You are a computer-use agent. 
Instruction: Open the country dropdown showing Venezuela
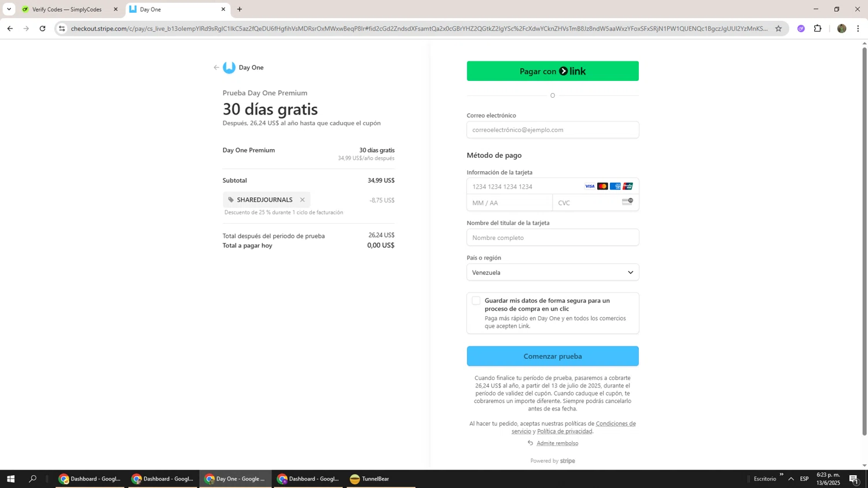553,272
